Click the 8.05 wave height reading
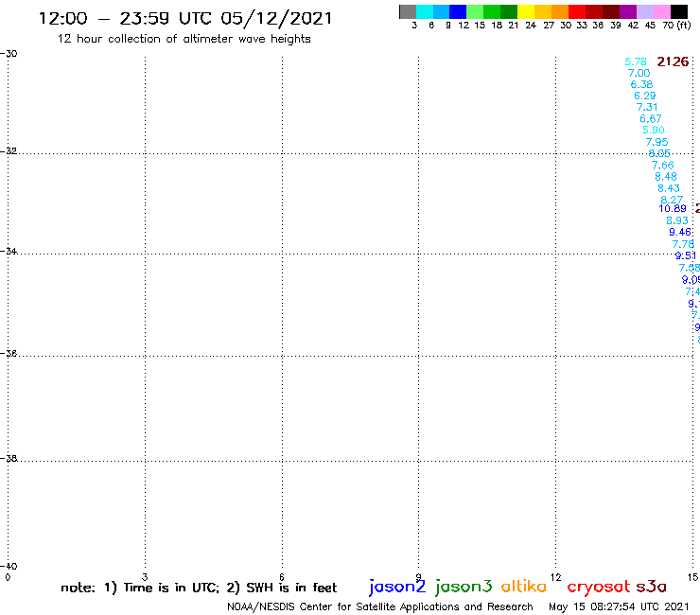This screenshot has height=615, width=700. click(x=659, y=153)
